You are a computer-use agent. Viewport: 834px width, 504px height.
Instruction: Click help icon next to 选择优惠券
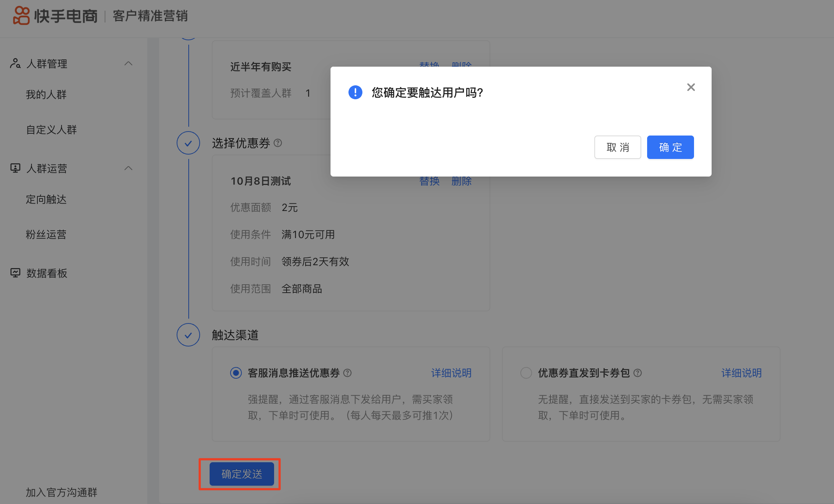(x=278, y=143)
